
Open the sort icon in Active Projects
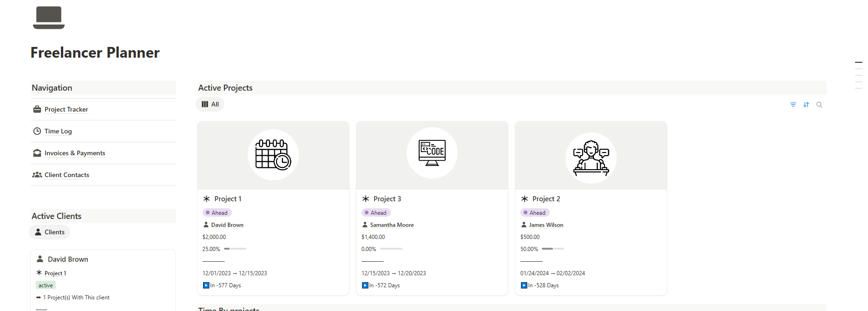click(x=806, y=105)
